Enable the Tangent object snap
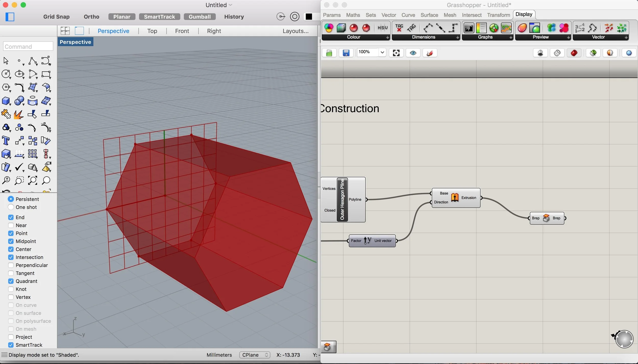The width and height of the screenshot is (638, 364). point(11,273)
